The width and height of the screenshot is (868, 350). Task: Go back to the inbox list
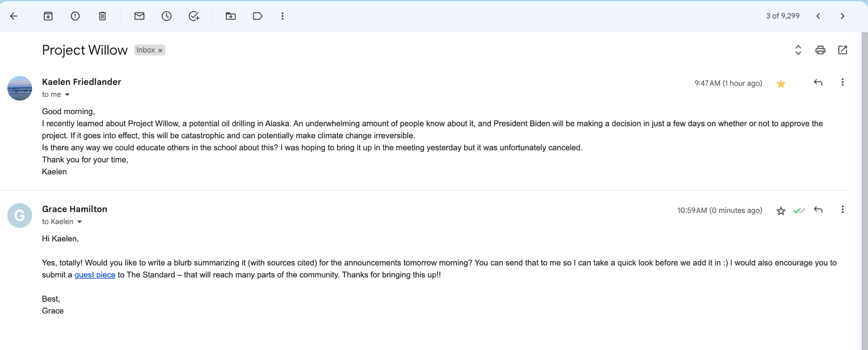point(14,16)
